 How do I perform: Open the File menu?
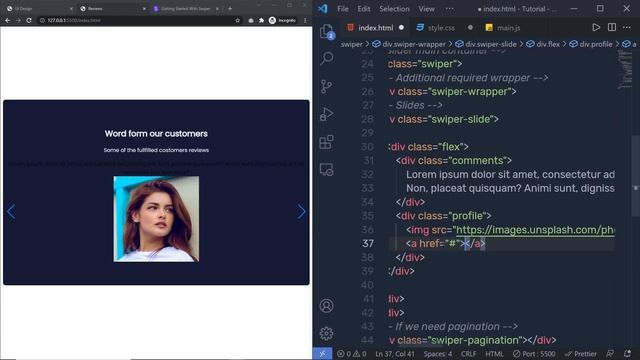click(343, 9)
